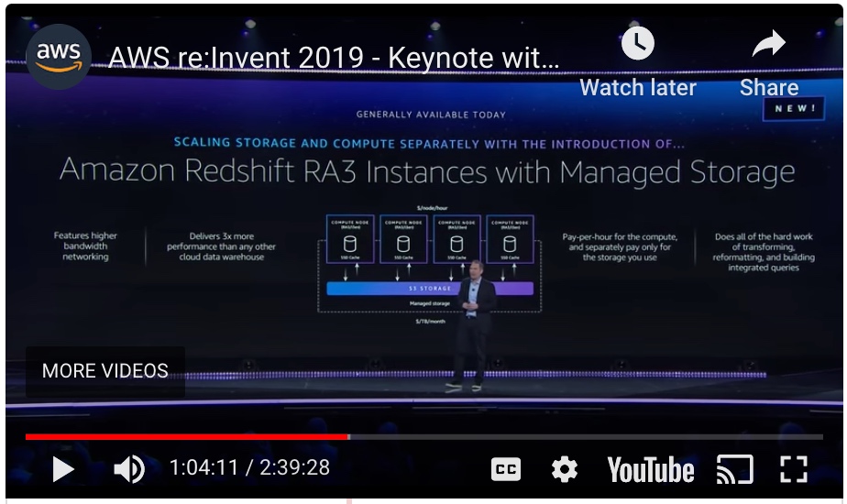Open the video on YouTube
This screenshot has height=504, width=847.
651,469
